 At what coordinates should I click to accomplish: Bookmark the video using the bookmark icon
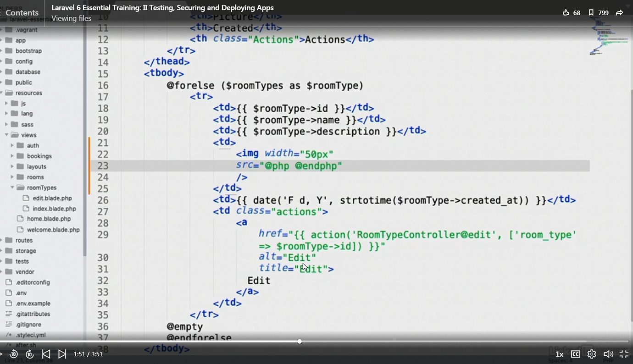pyautogui.click(x=591, y=13)
